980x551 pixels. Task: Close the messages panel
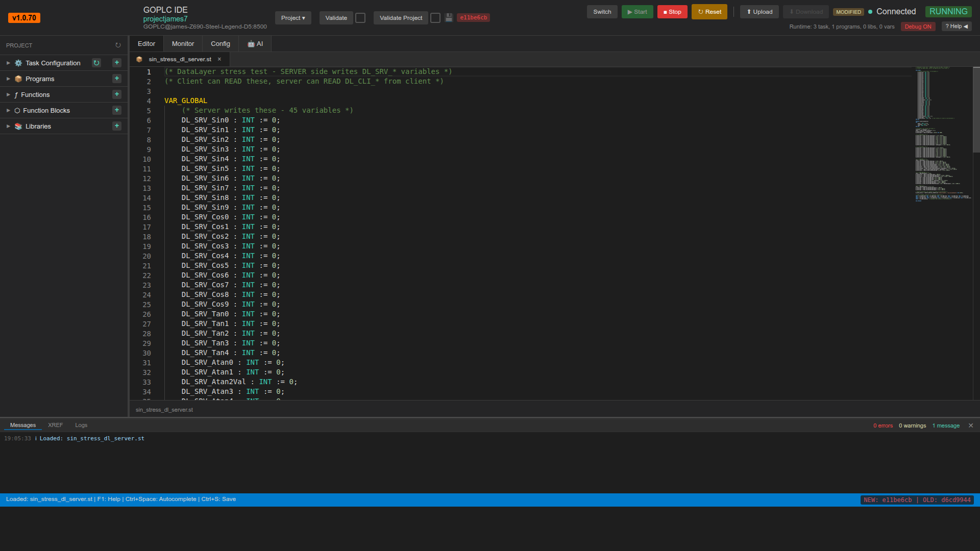[x=971, y=425]
